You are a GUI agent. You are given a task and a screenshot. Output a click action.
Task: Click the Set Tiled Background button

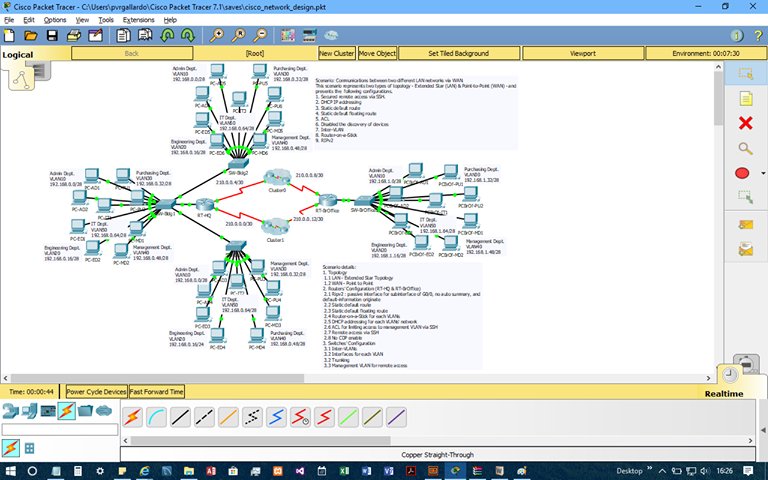click(457, 53)
